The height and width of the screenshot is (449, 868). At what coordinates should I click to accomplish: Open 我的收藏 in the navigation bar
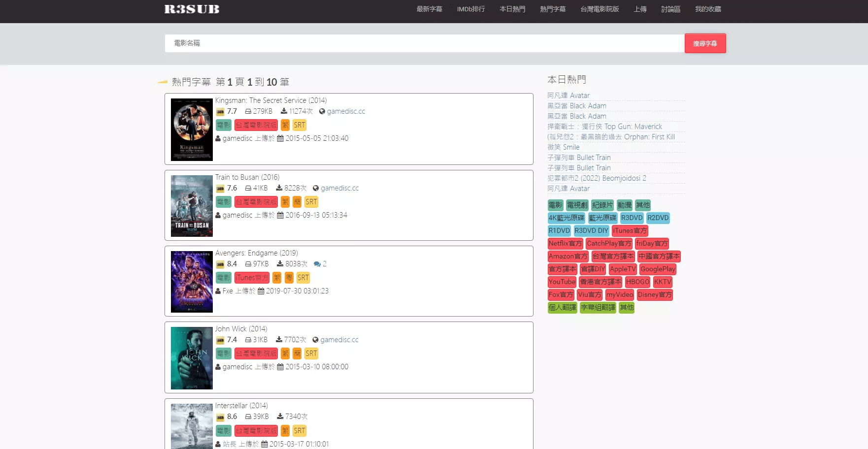point(708,9)
